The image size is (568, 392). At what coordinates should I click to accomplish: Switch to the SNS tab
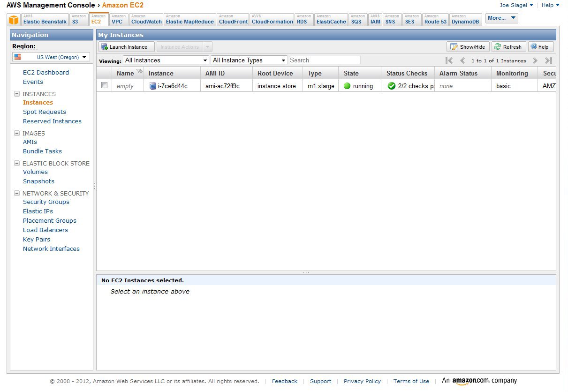point(392,20)
